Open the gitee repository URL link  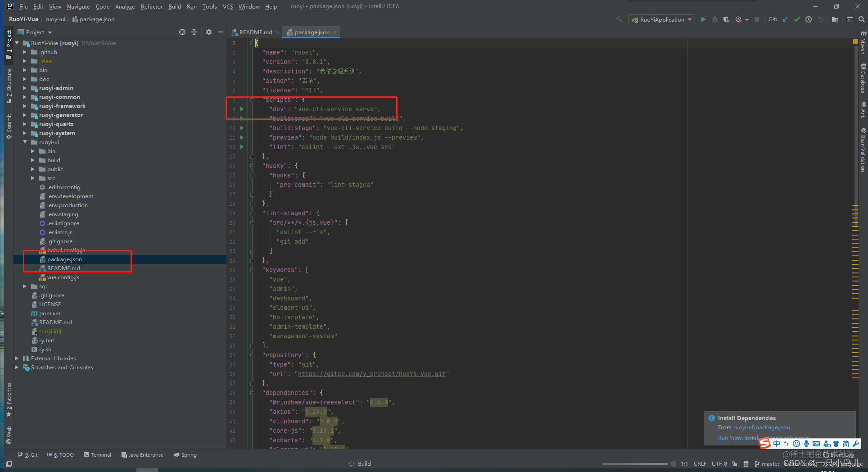coord(371,374)
